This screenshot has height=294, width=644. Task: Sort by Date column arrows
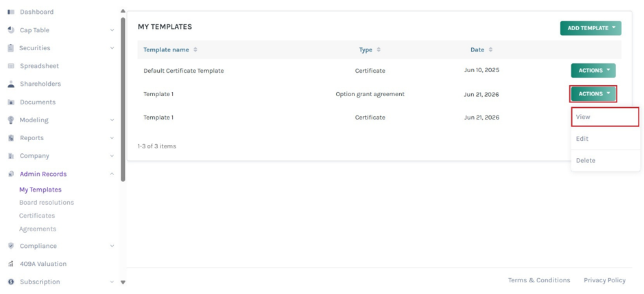click(x=490, y=49)
